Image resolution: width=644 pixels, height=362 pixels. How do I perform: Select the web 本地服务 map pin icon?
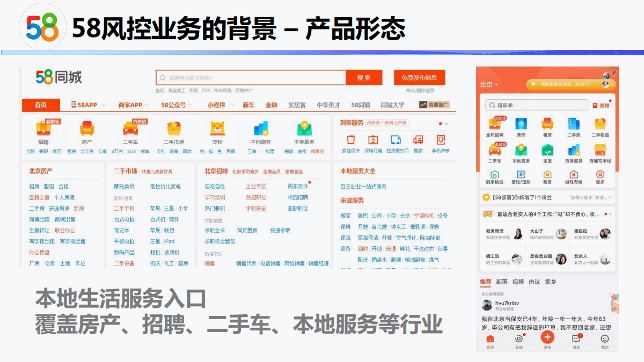click(x=305, y=129)
